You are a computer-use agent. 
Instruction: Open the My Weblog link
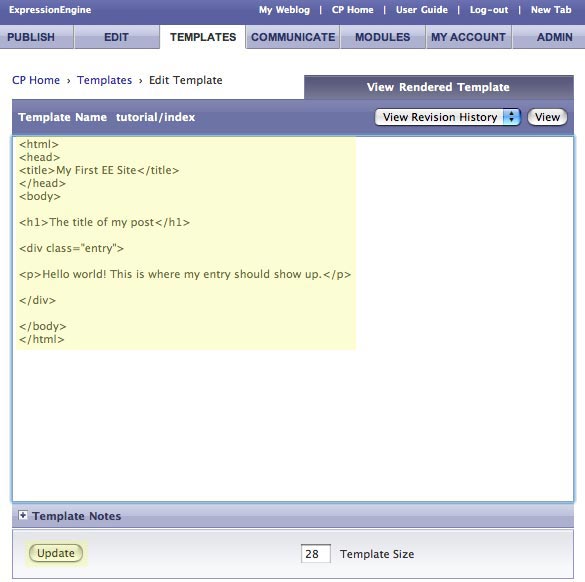coord(284,10)
